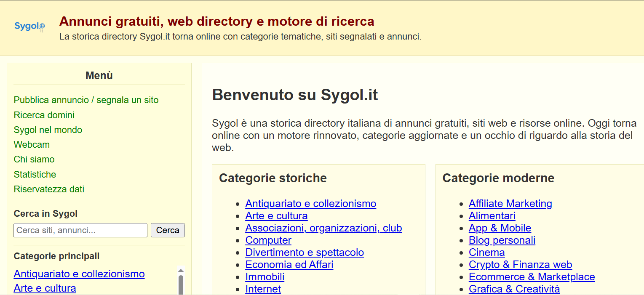Open the Cinema category
Viewport: 644px width, 295px height.
click(x=486, y=252)
